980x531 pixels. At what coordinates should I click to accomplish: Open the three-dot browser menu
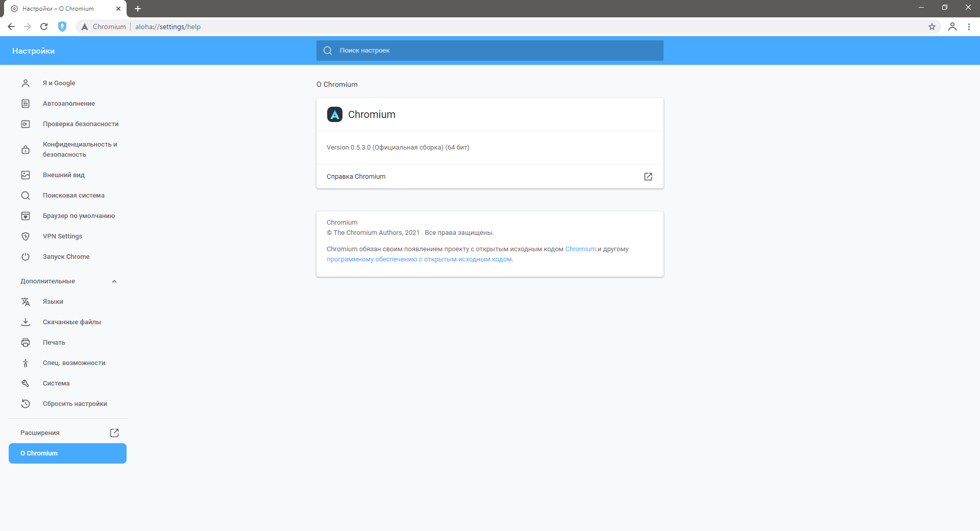[969, 27]
